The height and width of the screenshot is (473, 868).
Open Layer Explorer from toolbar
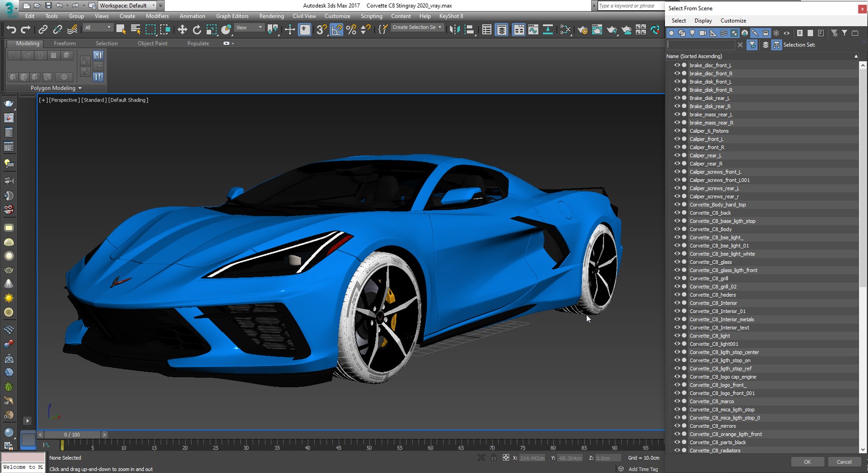pos(501,30)
